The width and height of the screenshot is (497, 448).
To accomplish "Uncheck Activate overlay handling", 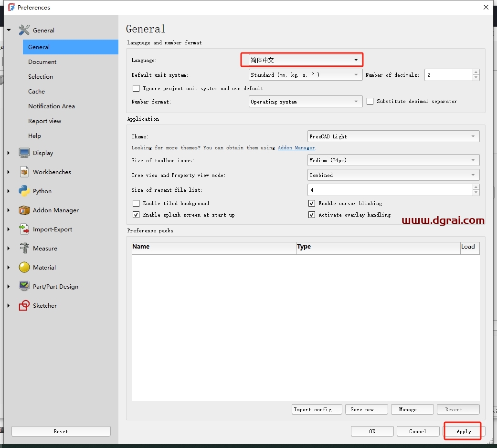I will click(312, 215).
